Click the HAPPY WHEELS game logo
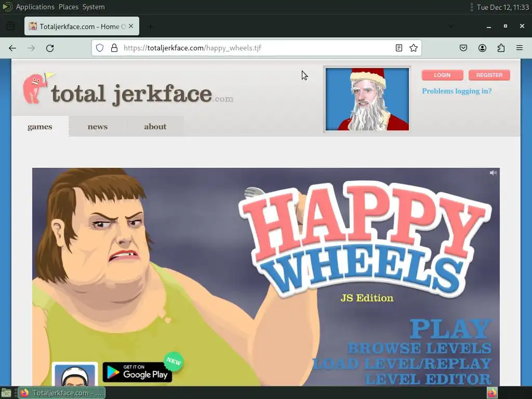 coord(365,239)
